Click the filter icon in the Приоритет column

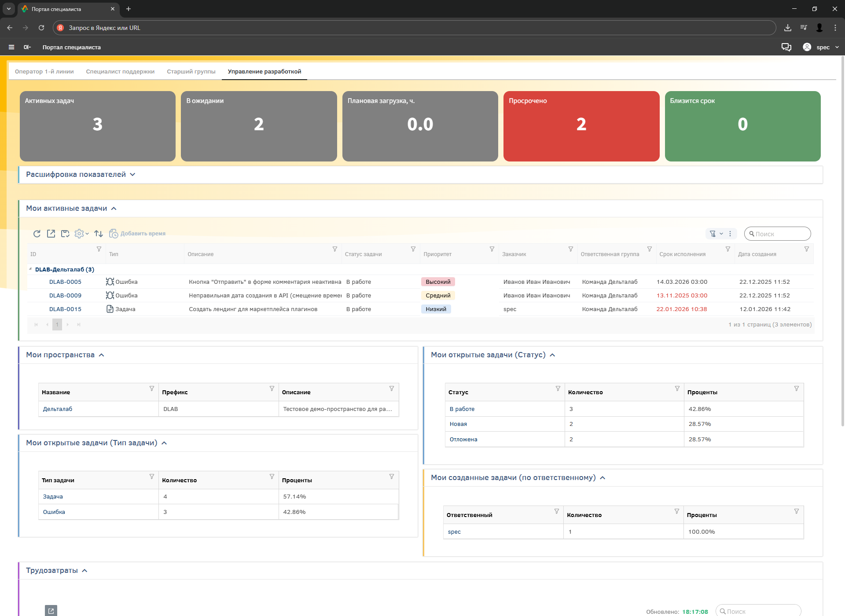point(492,249)
